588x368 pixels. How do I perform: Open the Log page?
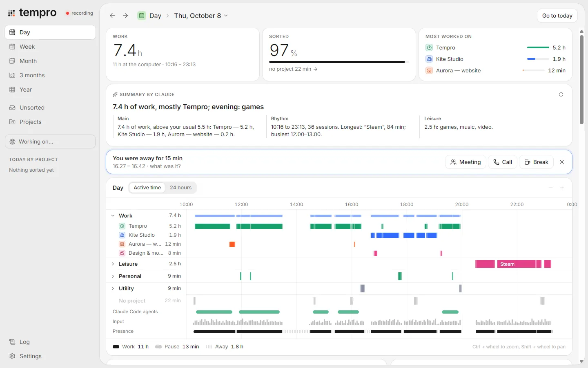point(50,342)
